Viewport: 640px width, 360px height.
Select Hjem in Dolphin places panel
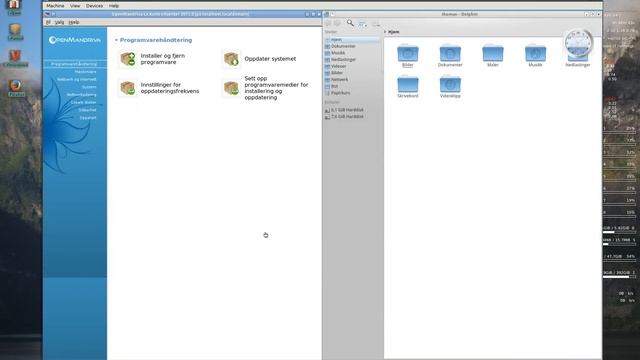pos(351,40)
